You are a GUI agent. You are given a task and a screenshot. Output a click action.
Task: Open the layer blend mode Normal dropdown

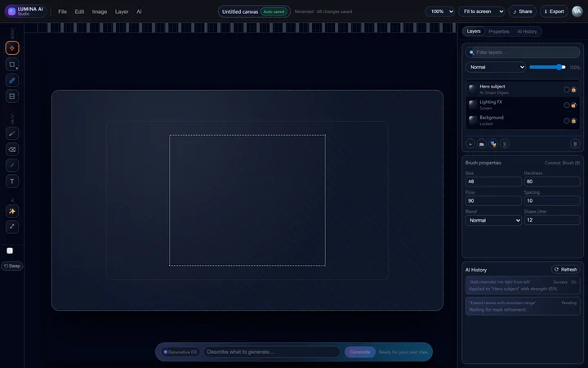coord(496,67)
